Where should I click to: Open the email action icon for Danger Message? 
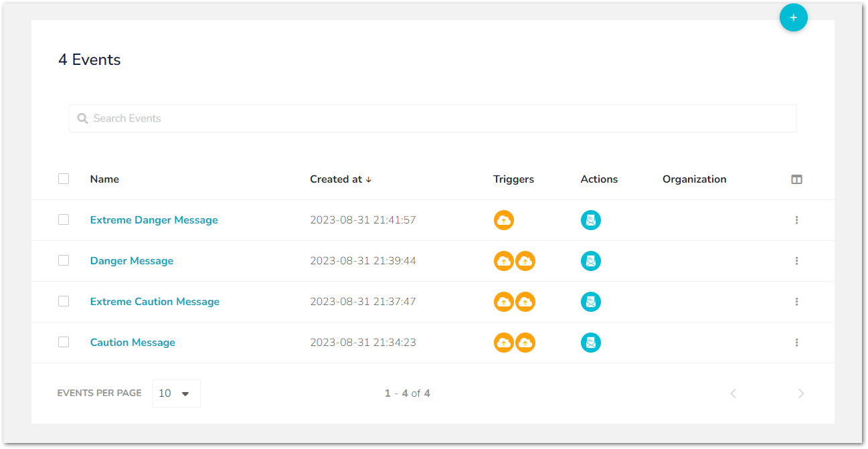[591, 260]
